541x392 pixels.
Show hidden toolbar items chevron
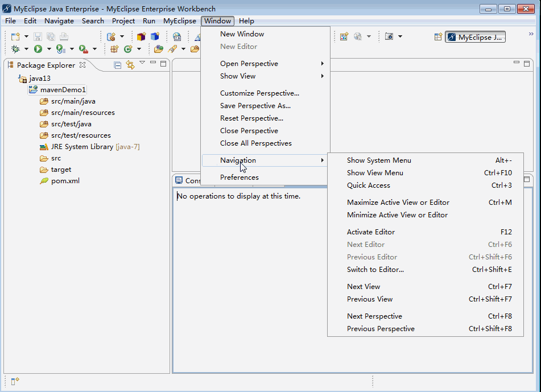531,34
